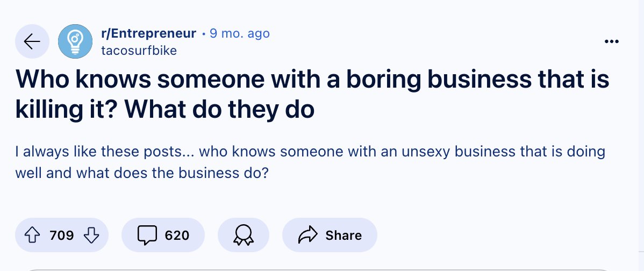Click the 620 comments count

176,235
